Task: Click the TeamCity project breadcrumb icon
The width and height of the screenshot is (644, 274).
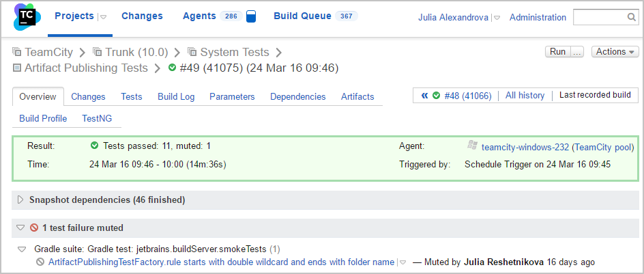Action: click(16, 52)
